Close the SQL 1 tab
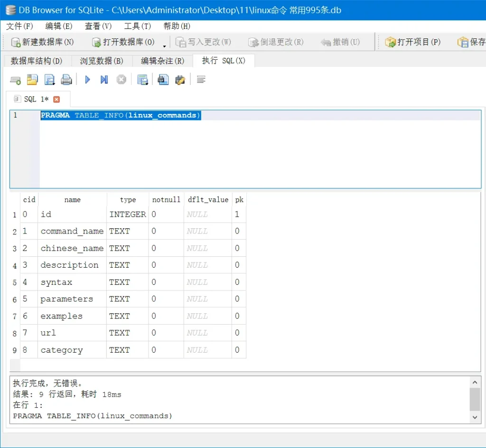Screen dimensions: 486x448 [x=56, y=99]
